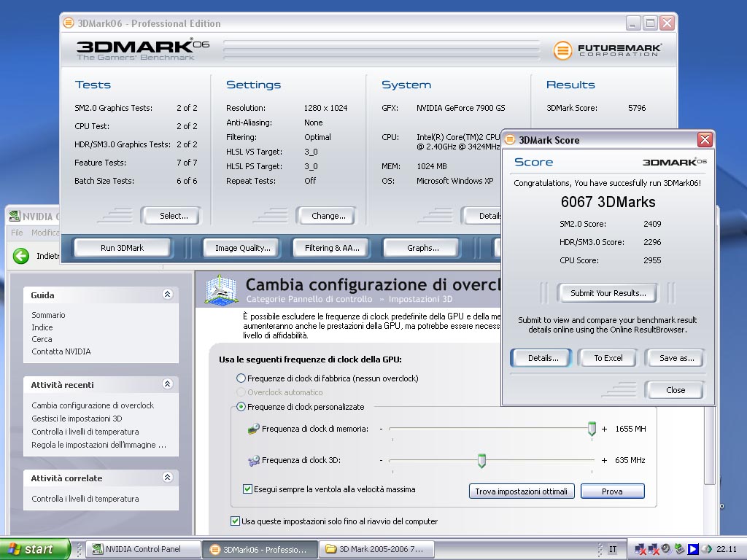Open temperature link under Attività correlate

click(85, 499)
